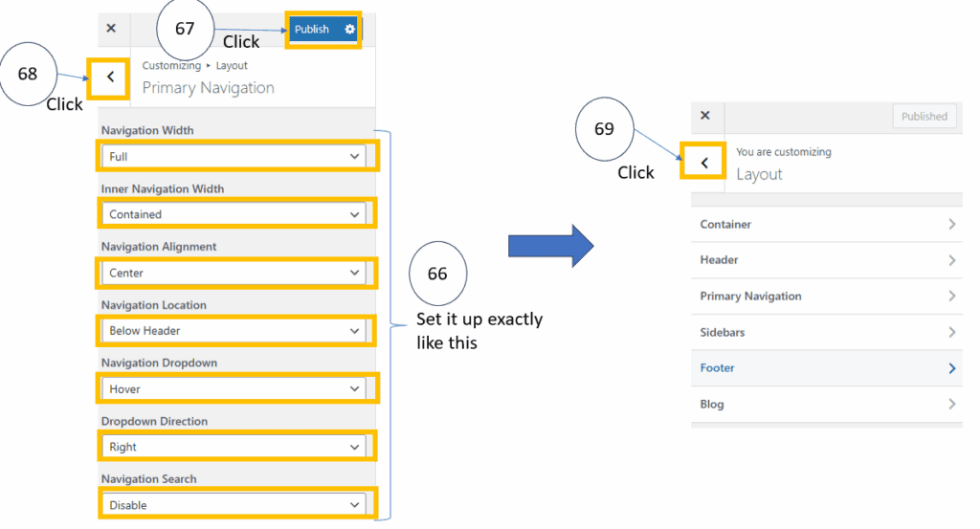Open the Navigation Alignment dropdown
Viewport: 980px width, 529px height.
[234, 273]
